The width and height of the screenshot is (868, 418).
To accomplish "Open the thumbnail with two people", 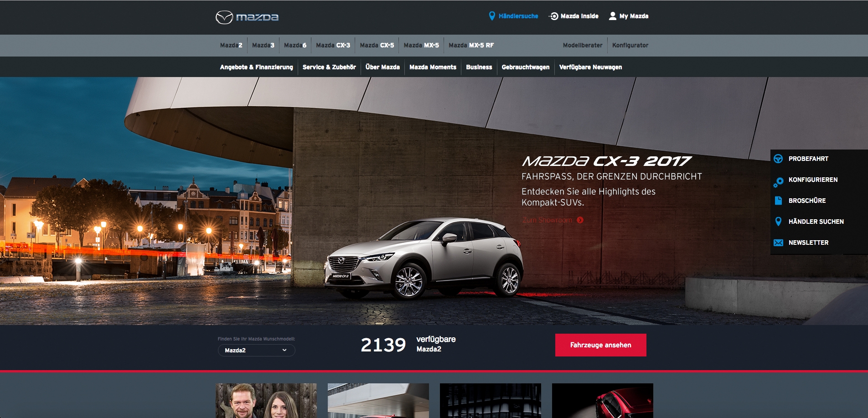I will point(266,400).
